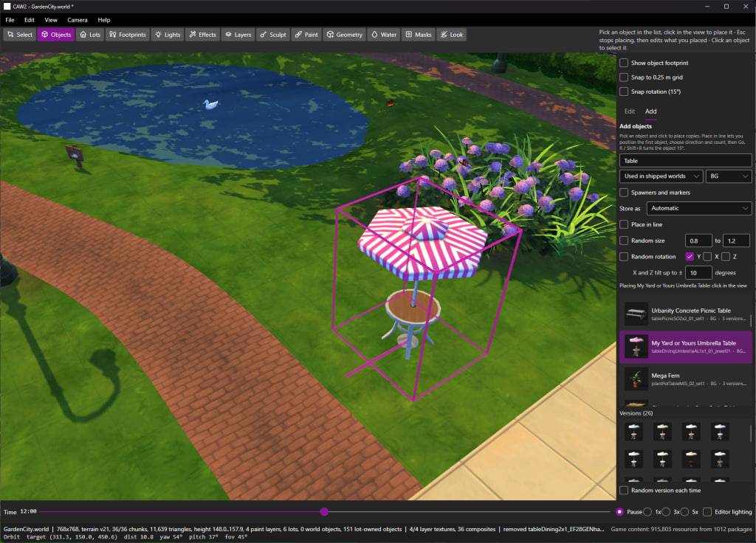Image resolution: width=756 pixels, height=543 pixels.
Task: Select the first umbrella version thumbnail
Action: (634, 432)
